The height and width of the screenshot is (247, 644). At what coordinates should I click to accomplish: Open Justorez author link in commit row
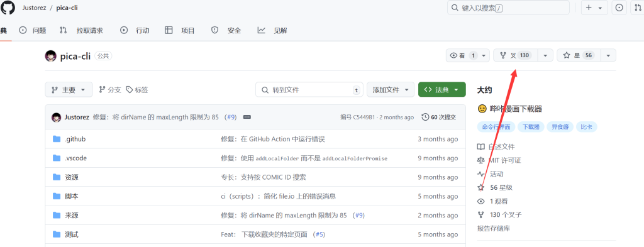coord(77,117)
